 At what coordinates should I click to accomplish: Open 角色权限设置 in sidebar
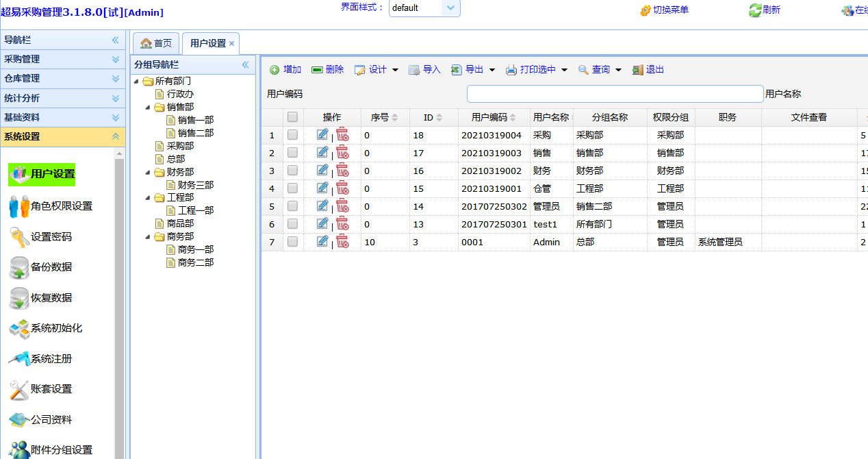click(x=60, y=206)
